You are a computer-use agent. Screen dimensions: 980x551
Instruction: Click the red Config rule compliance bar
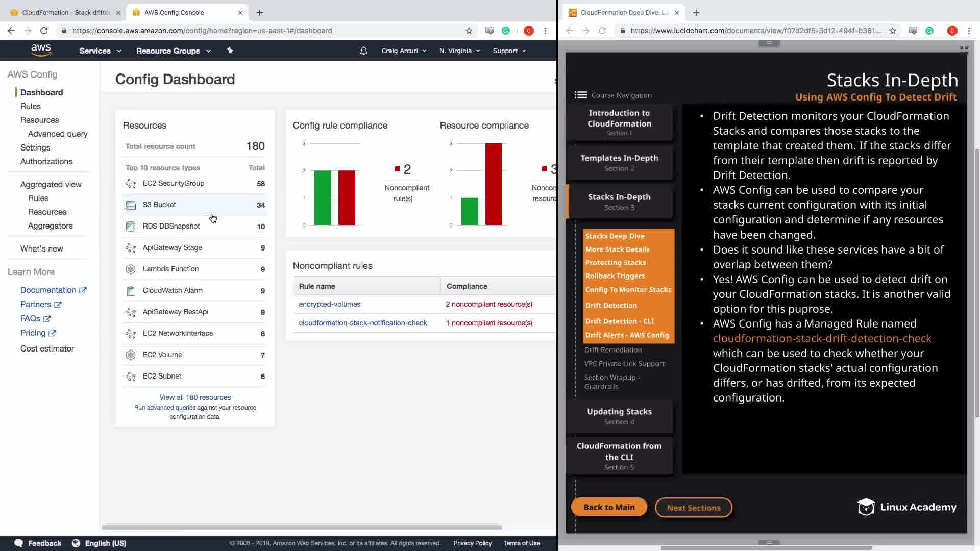pos(347,197)
